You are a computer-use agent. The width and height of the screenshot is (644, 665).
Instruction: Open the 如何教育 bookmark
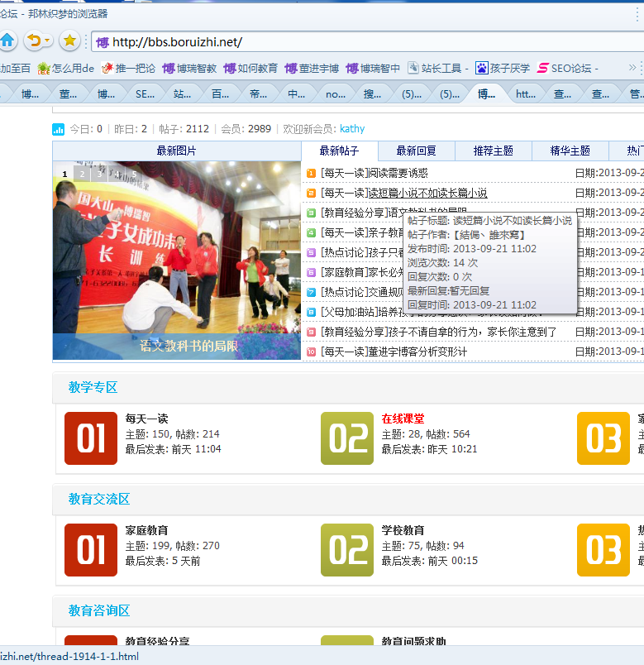[250, 68]
